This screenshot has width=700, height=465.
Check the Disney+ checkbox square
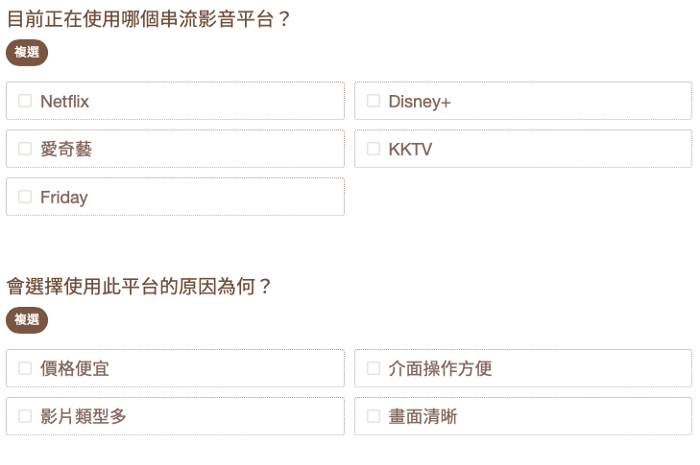click(x=373, y=101)
